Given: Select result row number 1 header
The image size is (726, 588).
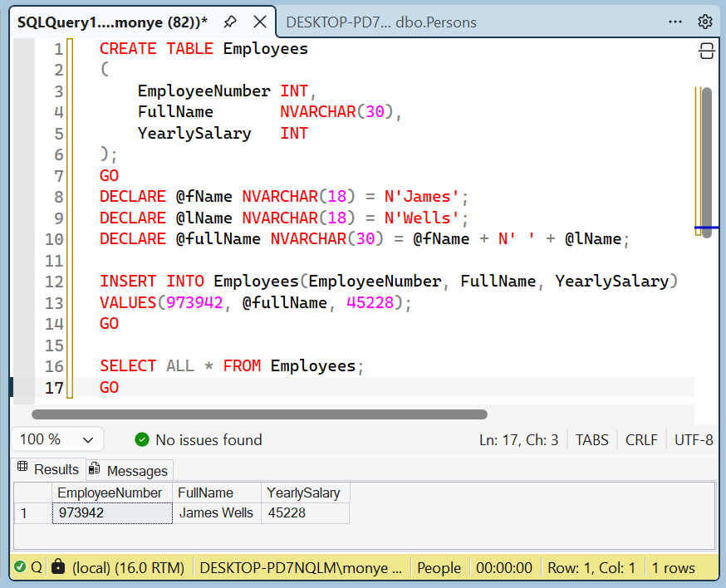Looking at the screenshot, I should (33, 513).
